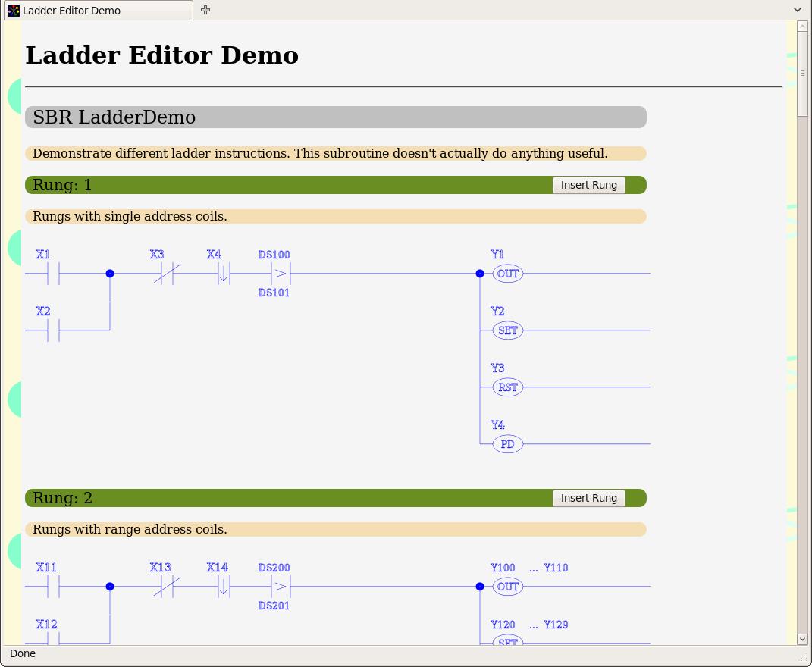The height and width of the screenshot is (667, 812).
Task: Open a new tab with plus button
Action: coord(205,10)
